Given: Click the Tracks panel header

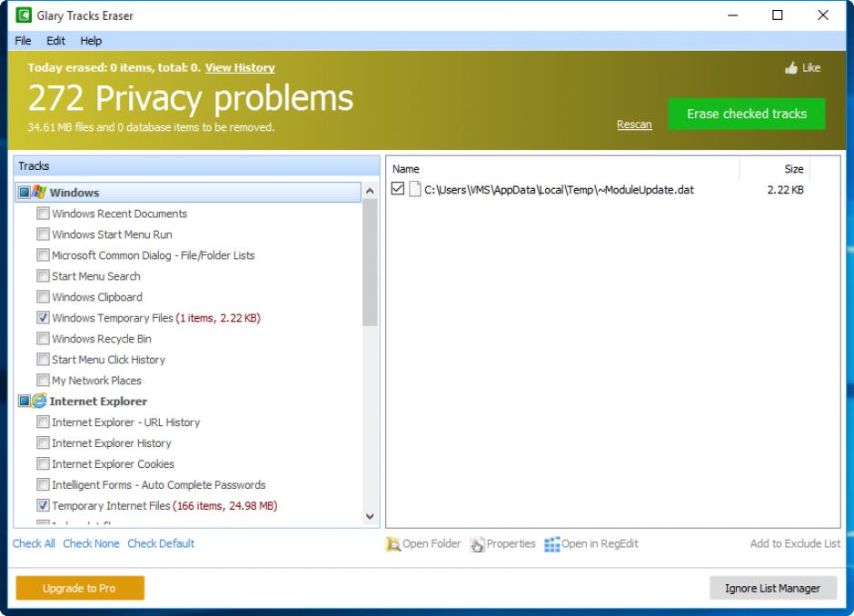Looking at the screenshot, I should (x=196, y=165).
